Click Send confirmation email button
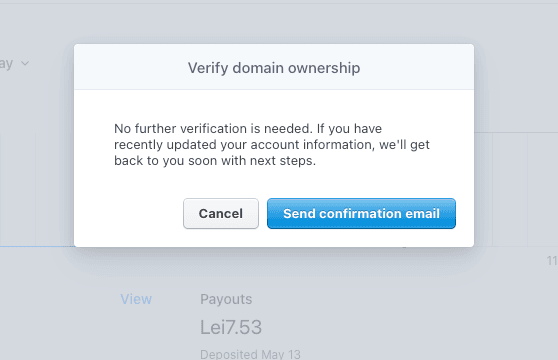The image size is (558, 360). [361, 213]
